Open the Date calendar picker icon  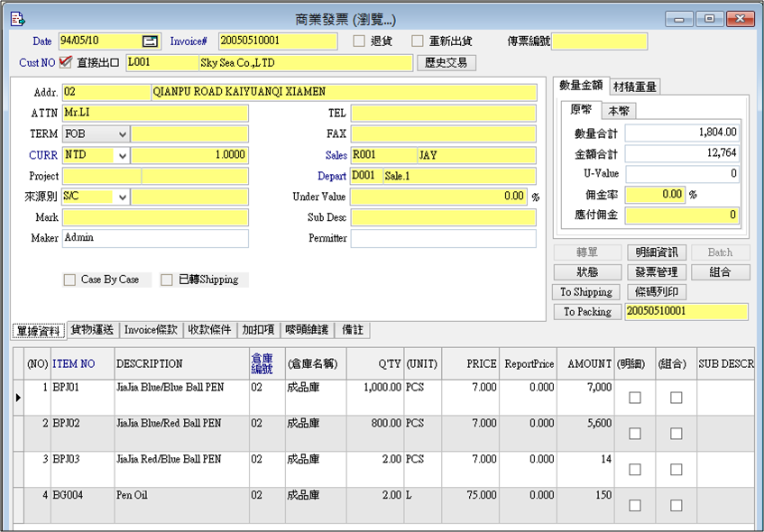[150, 41]
